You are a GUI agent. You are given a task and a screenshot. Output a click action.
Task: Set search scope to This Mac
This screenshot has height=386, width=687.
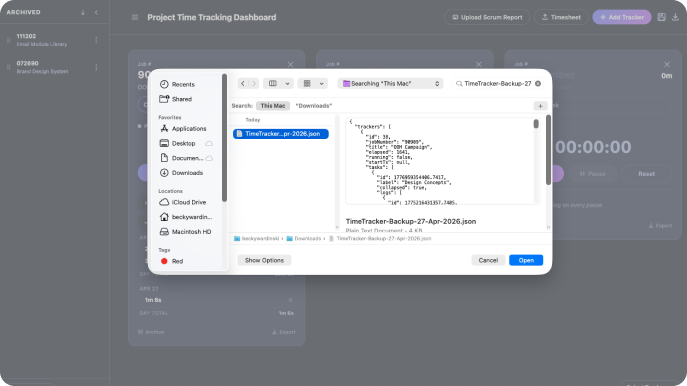[273, 106]
